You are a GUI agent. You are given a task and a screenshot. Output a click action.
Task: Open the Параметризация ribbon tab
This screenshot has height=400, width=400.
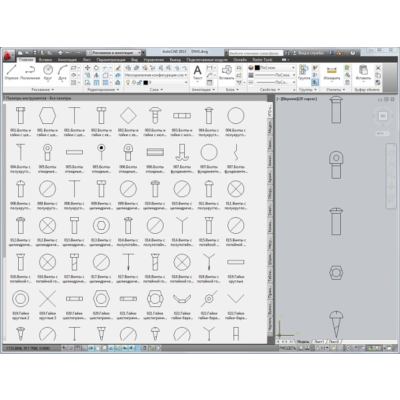[111, 60]
